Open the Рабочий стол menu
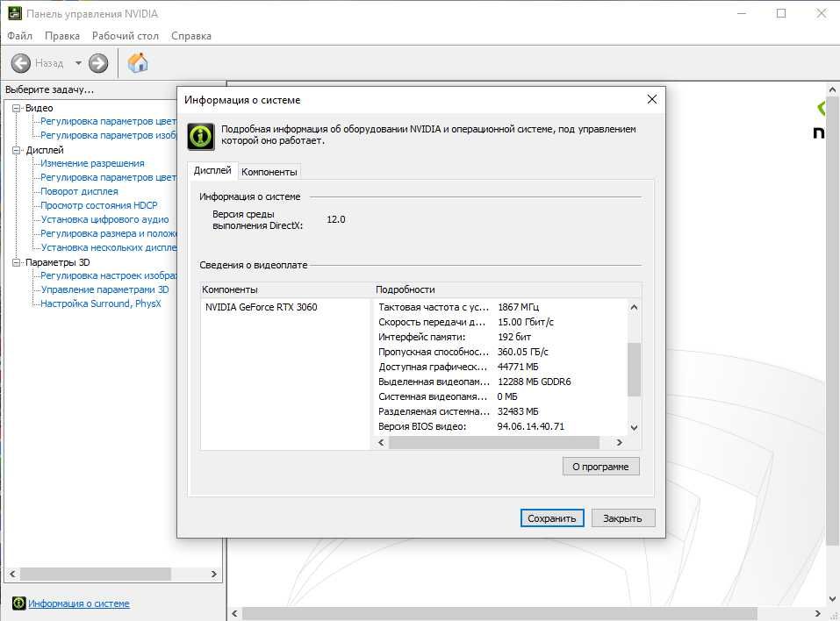840x621 pixels. coord(126,36)
